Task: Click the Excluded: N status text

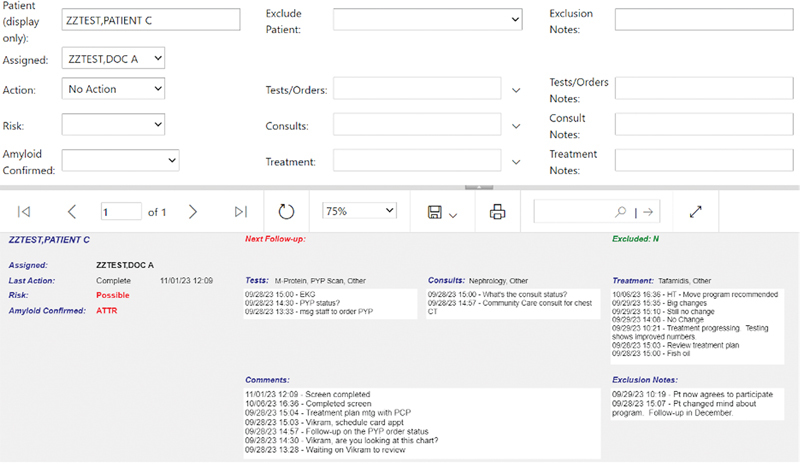Action: 635,239
